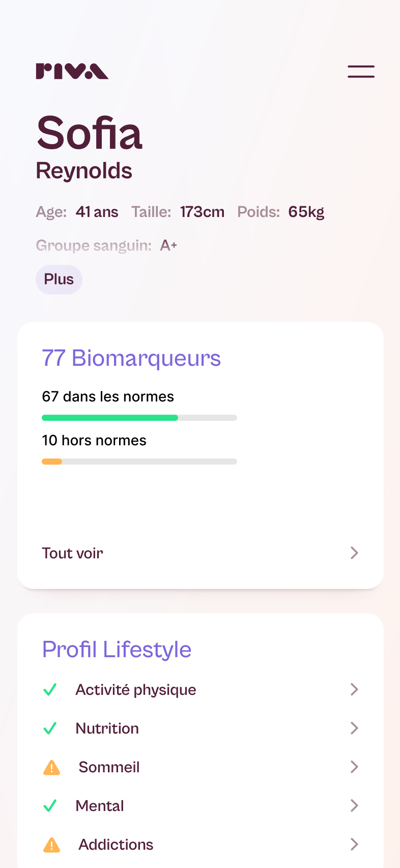Expand the Activité physique row chevron
Viewport: 400px width, 868px height.
tap(354, 689)
